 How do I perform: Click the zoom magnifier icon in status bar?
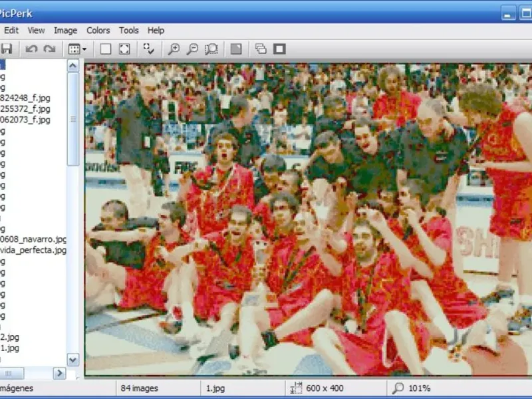tap(398, 388)
